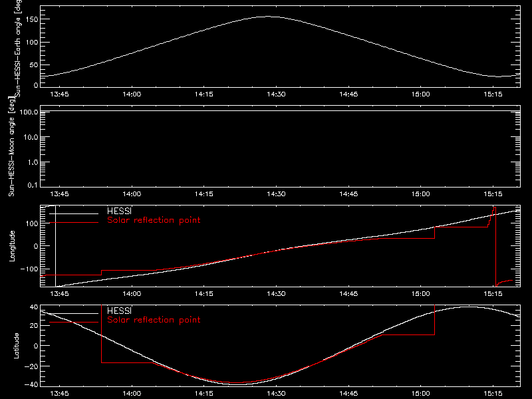Click 14:30 time label under Earth angle plot
Viewport: 532px width, 399px height.
click(276, 94)
